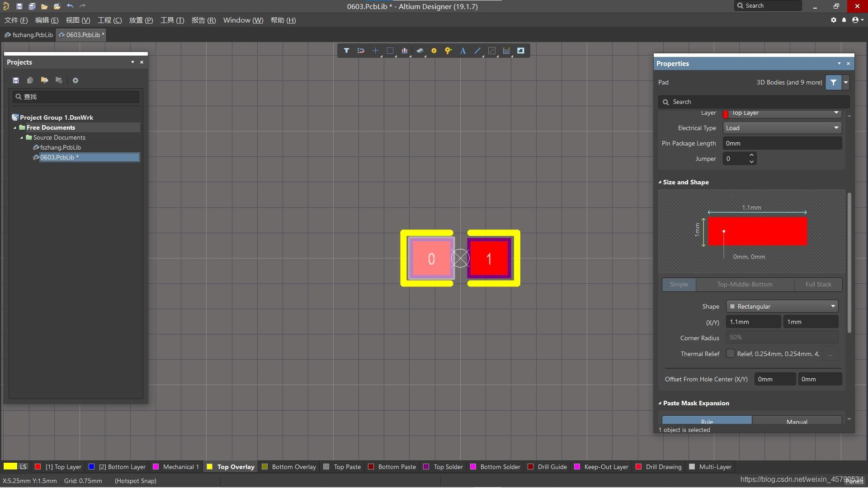Select pad 1 on the canvas
This screenshot has height=488, width=868.
tap(489, 258)
